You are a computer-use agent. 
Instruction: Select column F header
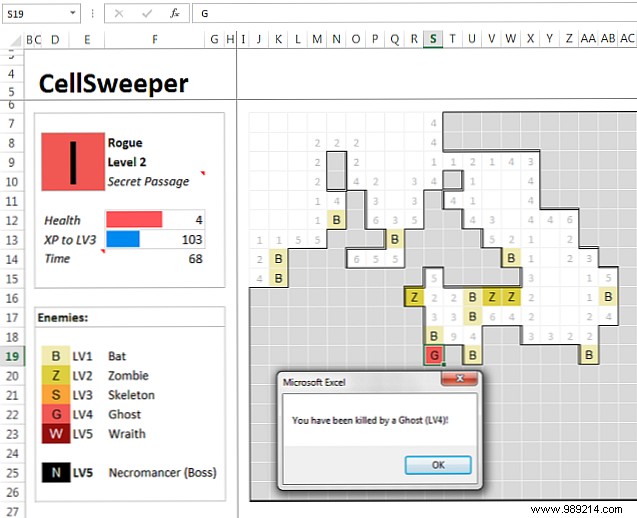(x=154, y=39)
